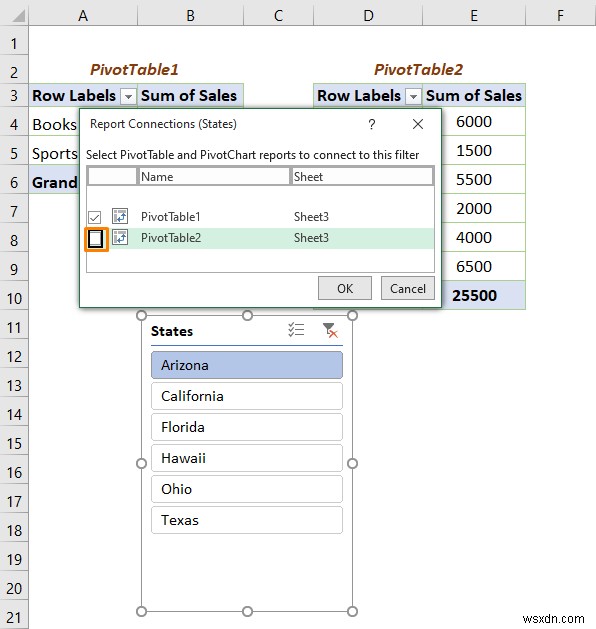
Task: Clear filter icon in States slicer
Action: [330, 330]
